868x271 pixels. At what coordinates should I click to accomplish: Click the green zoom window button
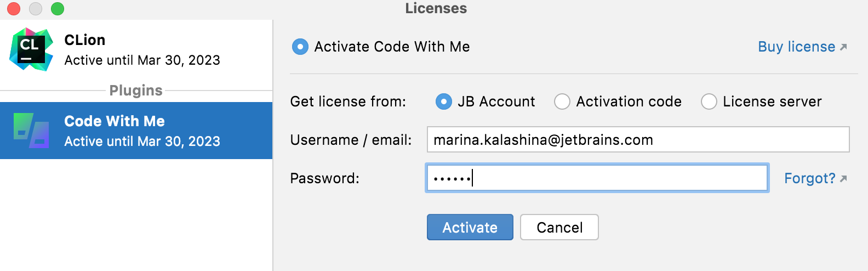click(x=58, y=9)
